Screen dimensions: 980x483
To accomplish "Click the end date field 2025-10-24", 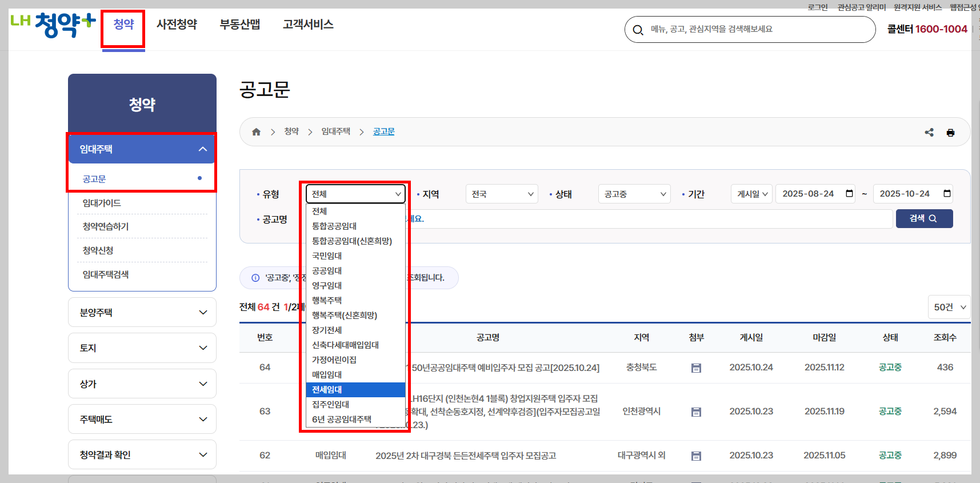I will pos(913,194).
